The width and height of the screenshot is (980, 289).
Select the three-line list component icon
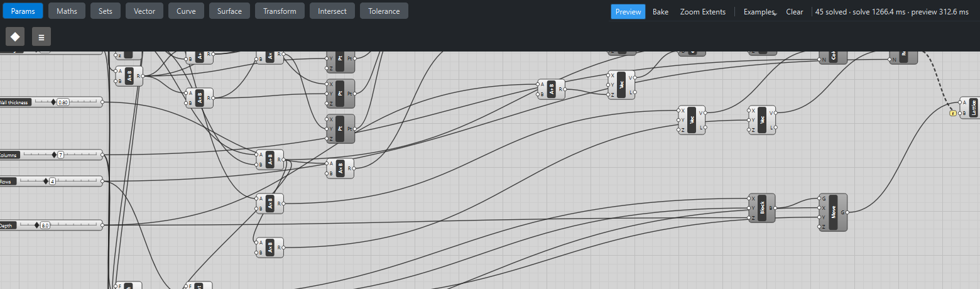(x=41, y=37)
